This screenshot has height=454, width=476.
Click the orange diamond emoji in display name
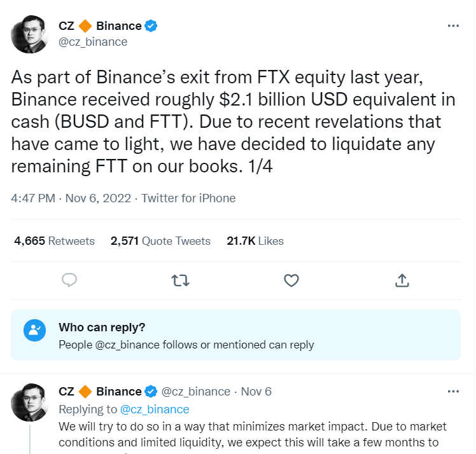(x=85, y=26)
